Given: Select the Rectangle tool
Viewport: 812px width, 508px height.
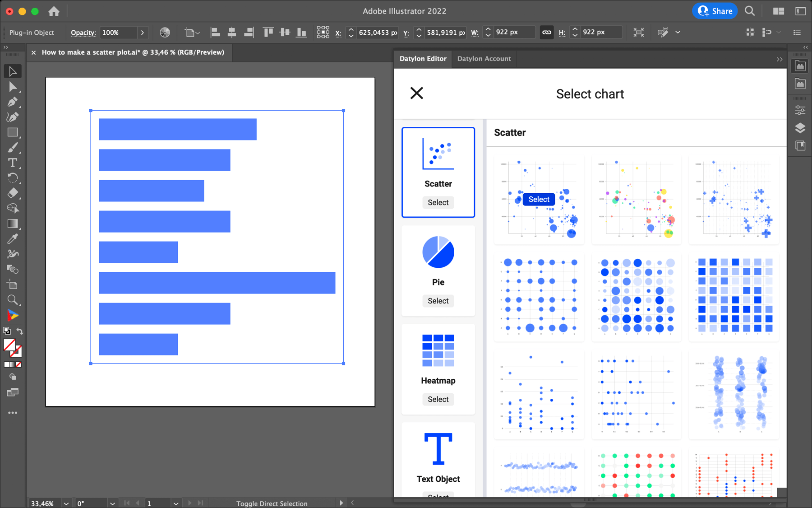Looking at the screenshot, I should tap(13, 132).
